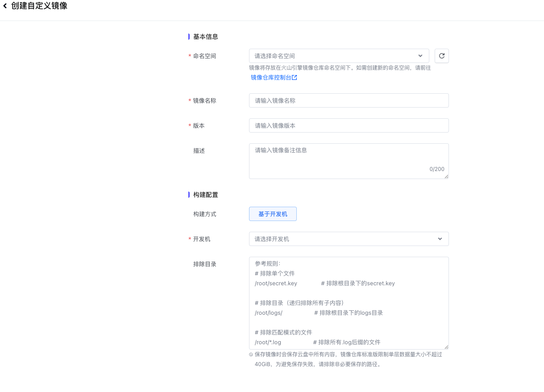Image resolution: width=544 pixels, height=392 pixels.
Task: Click the info icon before 保存镜像时会保存云盘
Action: [251, 354]
